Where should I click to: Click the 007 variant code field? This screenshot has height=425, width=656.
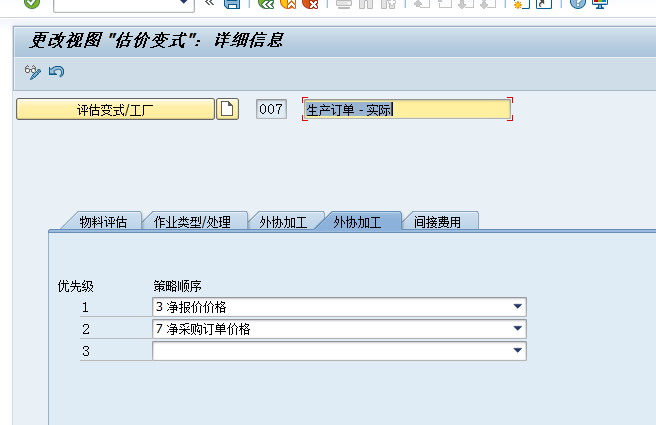271,109
